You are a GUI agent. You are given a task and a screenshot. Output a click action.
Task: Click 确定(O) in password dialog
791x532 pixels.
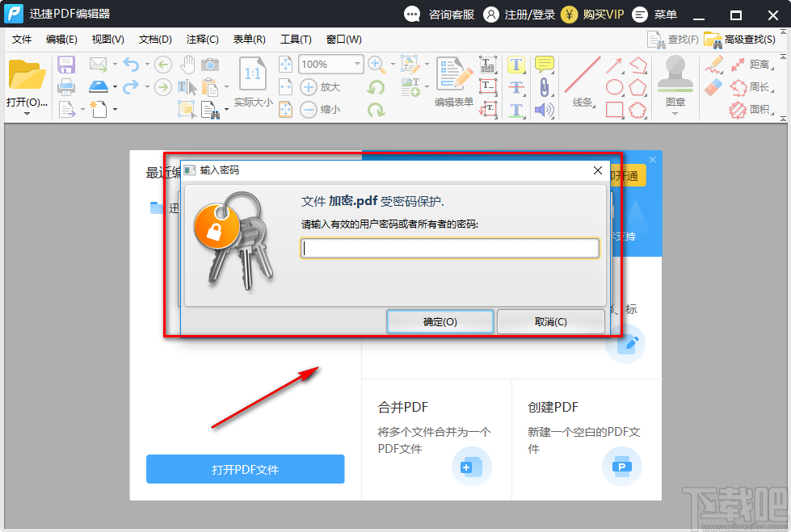(x=440, y=322)
